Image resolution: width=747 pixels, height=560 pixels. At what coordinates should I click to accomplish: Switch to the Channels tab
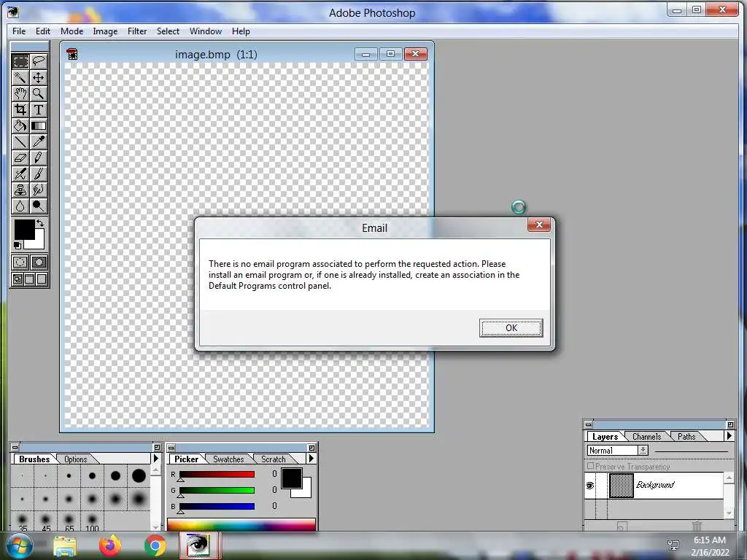(x=646, y=436)
